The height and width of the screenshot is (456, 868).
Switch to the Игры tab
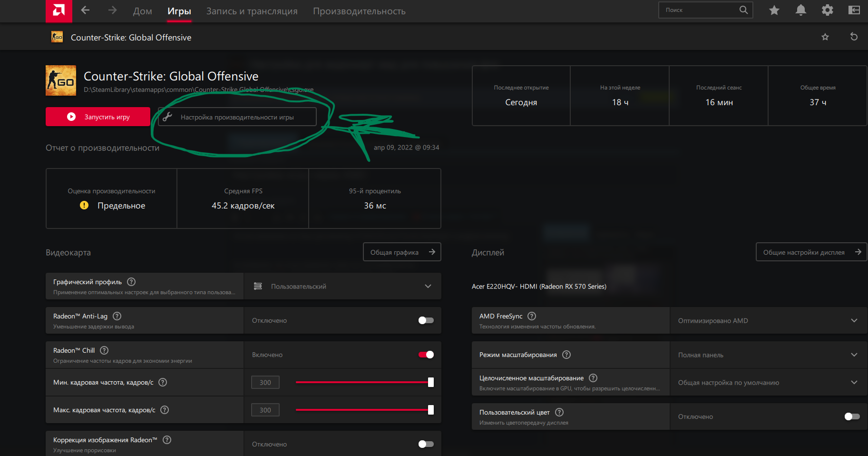(x=179, y=11)
